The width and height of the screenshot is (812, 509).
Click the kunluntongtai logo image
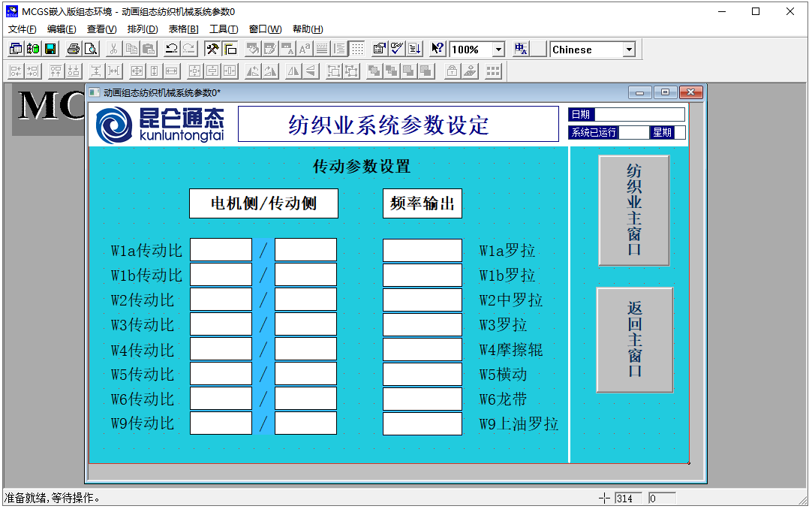(160, 125)
